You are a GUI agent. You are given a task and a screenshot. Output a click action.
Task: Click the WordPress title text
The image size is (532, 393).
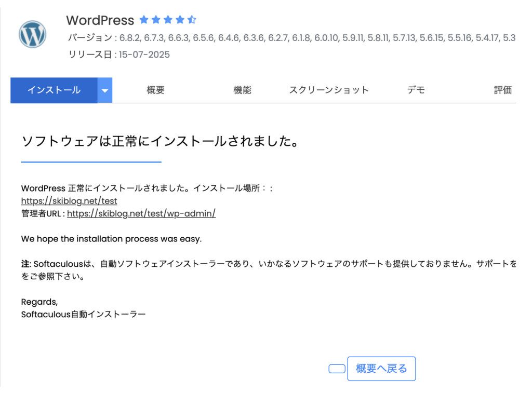tap(100, 20)
